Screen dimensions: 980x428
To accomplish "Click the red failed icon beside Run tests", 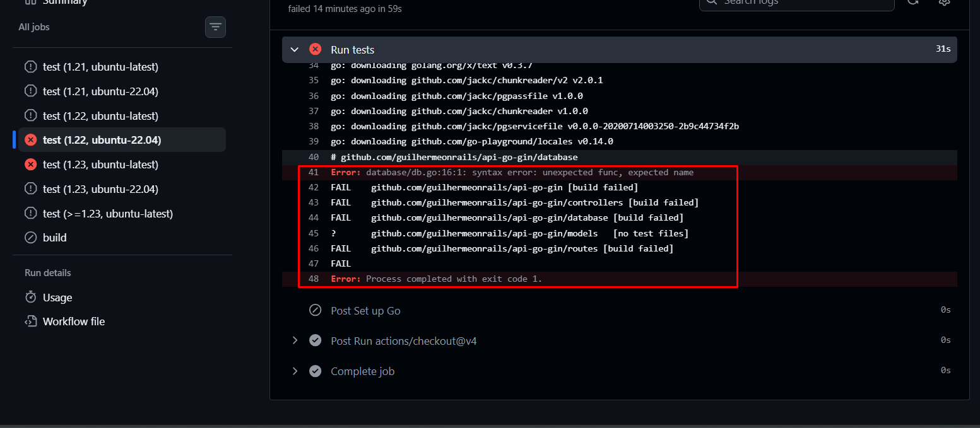I will click(x=315, y=50).
